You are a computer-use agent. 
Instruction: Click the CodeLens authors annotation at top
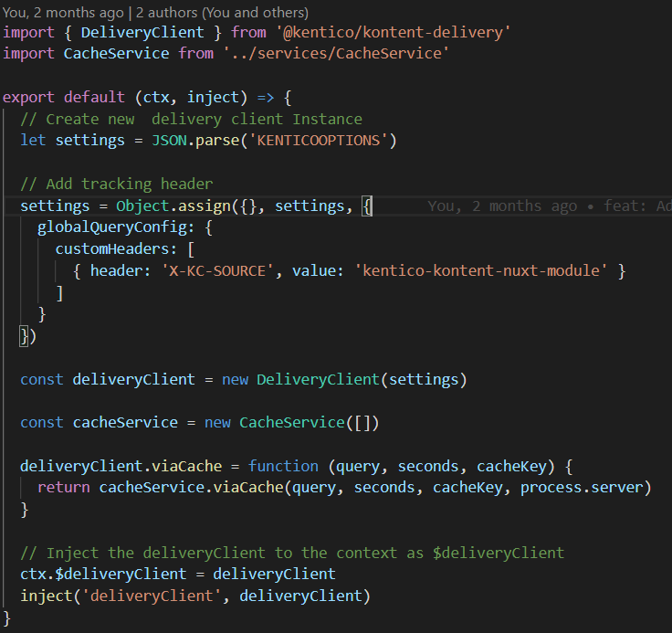pyautogui.click(x=155, y=13)
